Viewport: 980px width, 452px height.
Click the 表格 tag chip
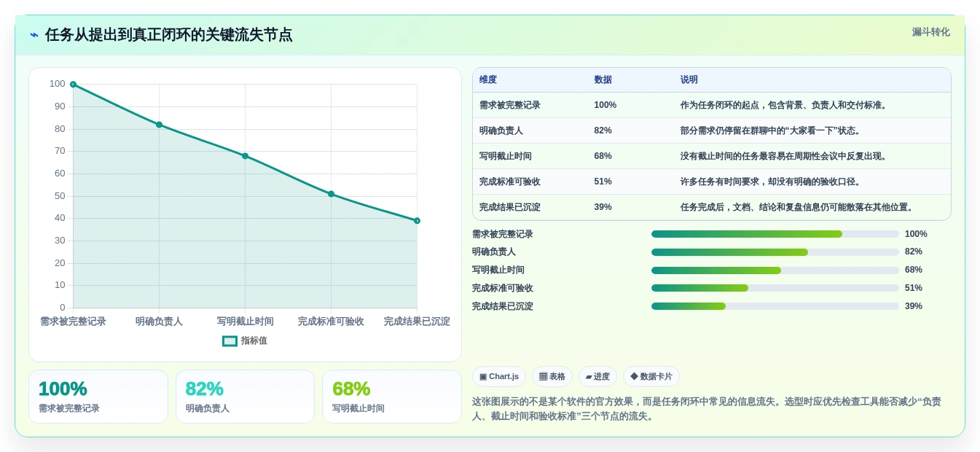point(552,377)
